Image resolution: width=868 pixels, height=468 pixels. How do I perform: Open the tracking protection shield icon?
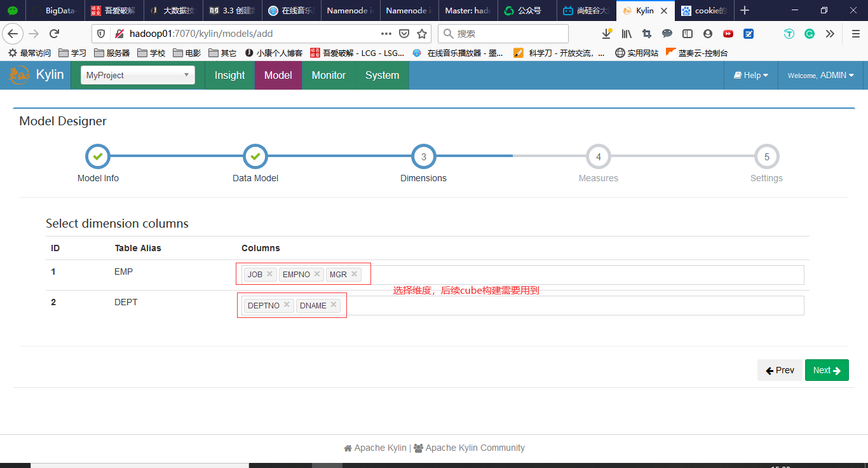click(x=102, y=34)
